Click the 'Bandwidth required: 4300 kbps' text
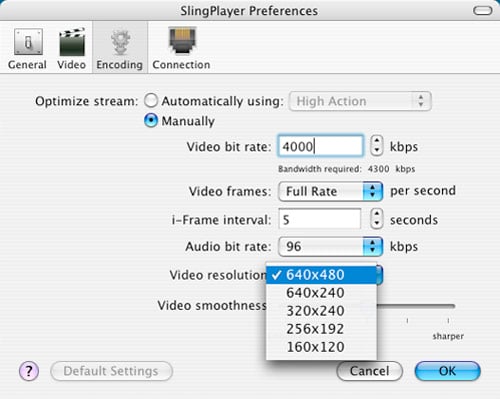The height and width of the screenshot is (399, 500). coord(347,169)
